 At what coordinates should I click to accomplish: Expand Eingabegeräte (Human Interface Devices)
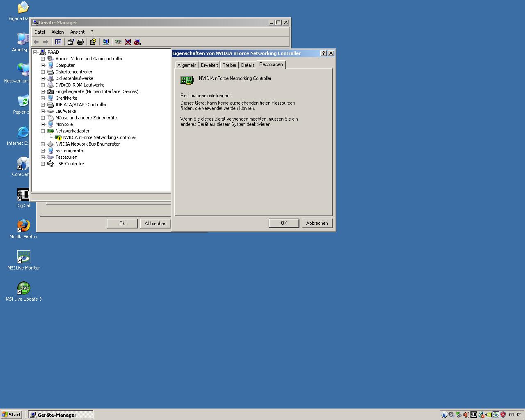click(43, 91)
